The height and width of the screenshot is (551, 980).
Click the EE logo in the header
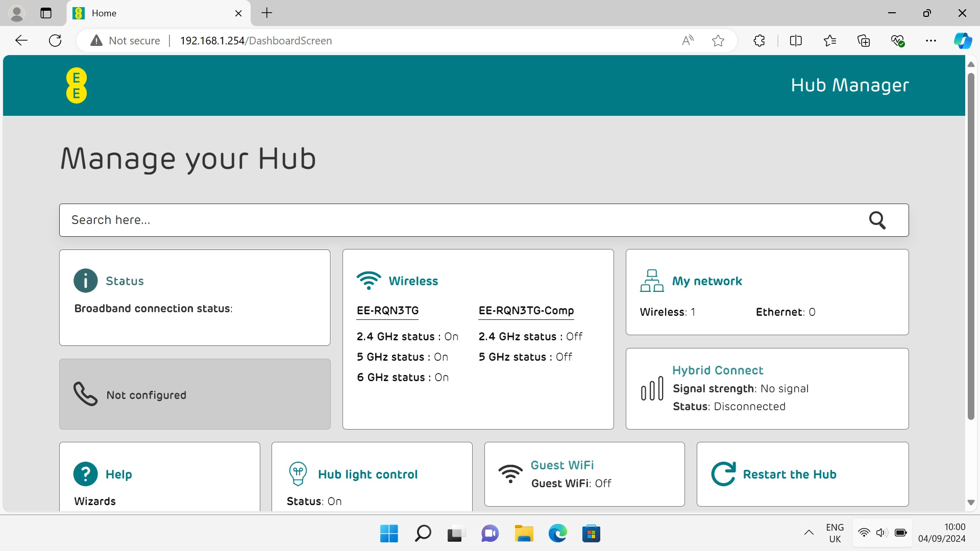(x=76, y=85)
